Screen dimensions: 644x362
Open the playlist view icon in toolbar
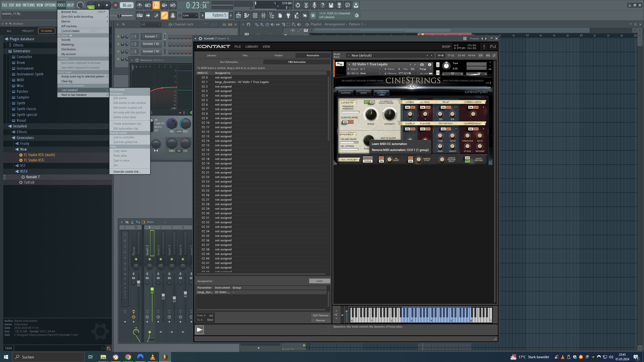(238, 16)
